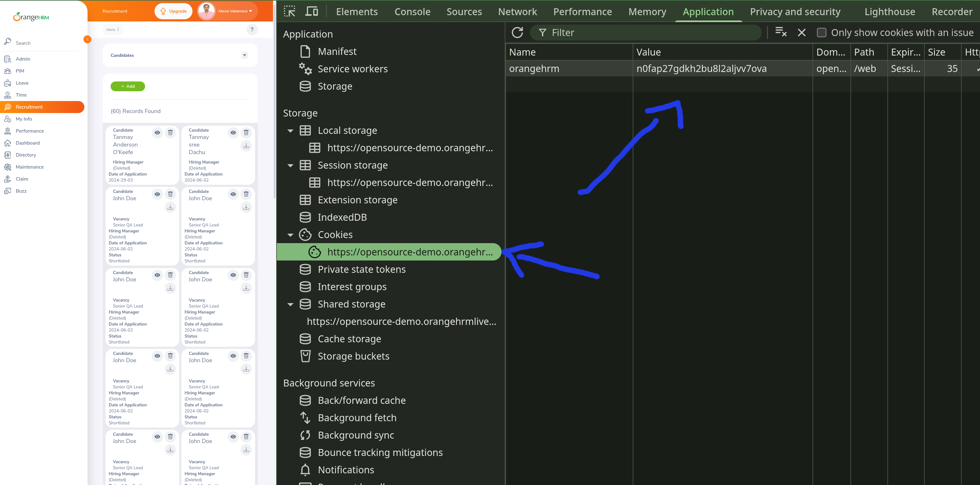Select Session storage opensource-demo URL entry

point(401,183)
